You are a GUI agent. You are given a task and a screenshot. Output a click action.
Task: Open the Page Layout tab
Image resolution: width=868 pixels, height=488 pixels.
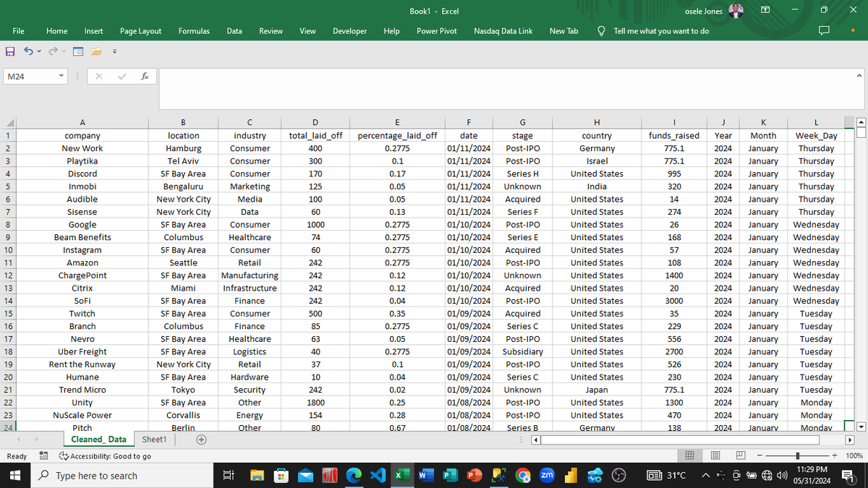[x=140, y=31]
